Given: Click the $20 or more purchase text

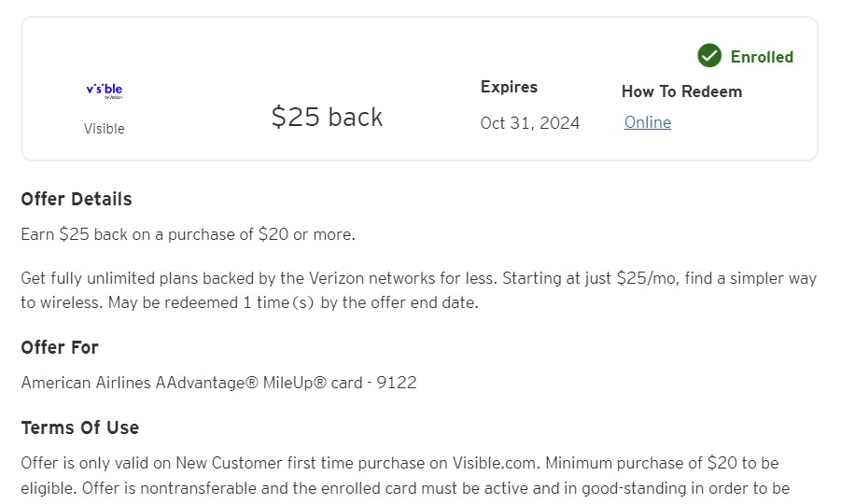Looking at the screenshot, I should (306, 234).
